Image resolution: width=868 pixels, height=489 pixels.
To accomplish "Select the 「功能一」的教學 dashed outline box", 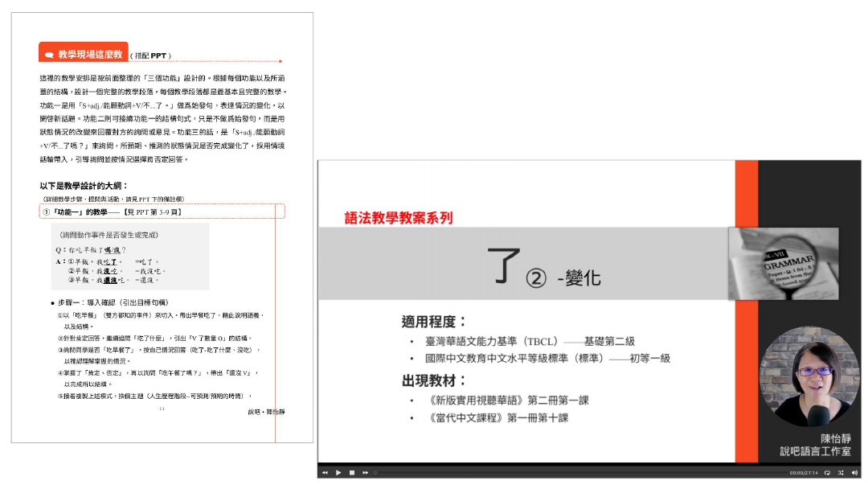I will [x=162, y=212].
